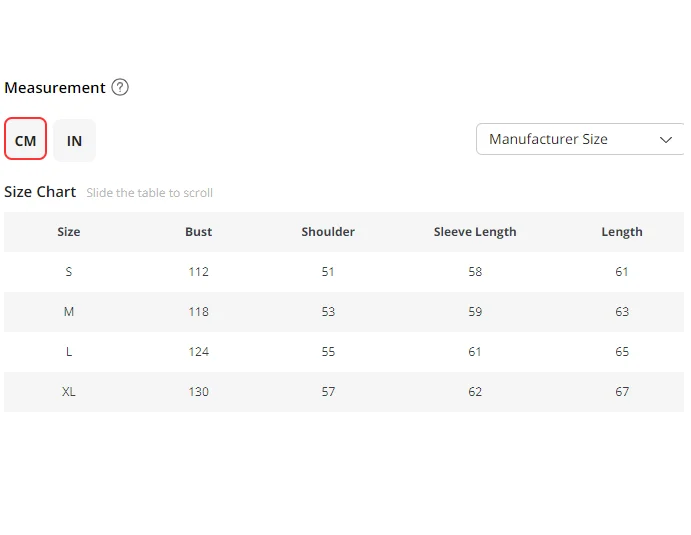Switch measurement units to CM

[x=26, y=140]
